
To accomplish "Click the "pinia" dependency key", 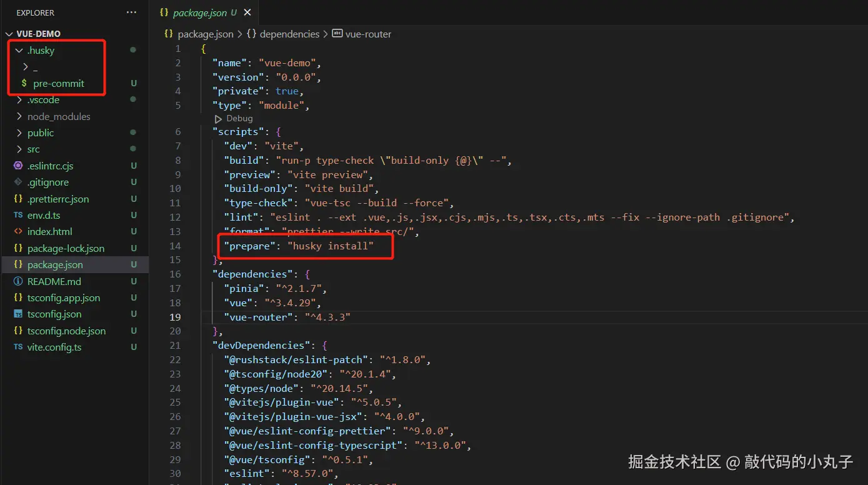I will (x=244, y=289).
